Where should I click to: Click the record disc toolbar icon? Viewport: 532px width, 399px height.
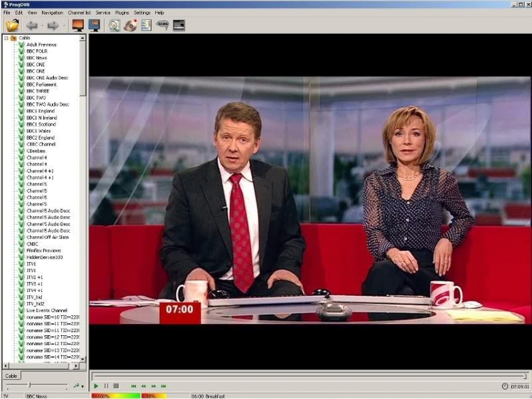coord(131,25)
